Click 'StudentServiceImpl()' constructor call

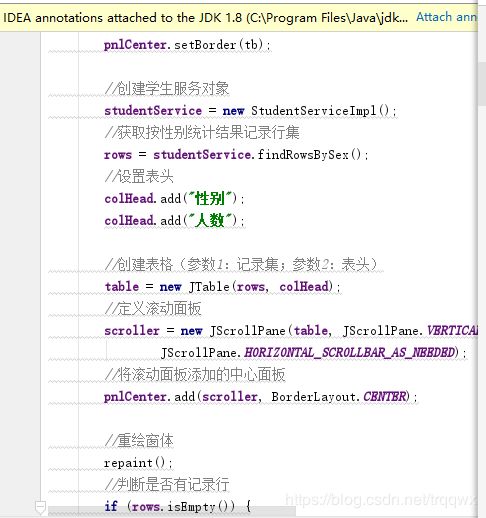pyautogui.click(x=320, y=111)
